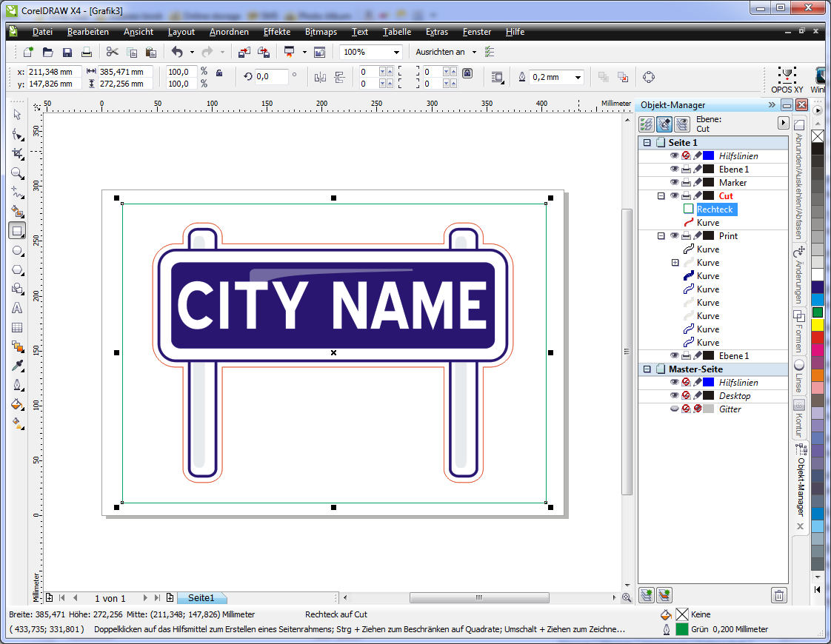Activate the Text tool
This screenshot has height=644, width=831.
point(17,308)
